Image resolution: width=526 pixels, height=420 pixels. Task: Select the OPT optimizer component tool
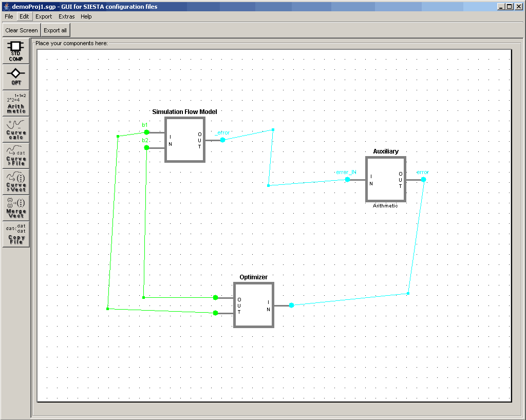(x=16, y=77)
